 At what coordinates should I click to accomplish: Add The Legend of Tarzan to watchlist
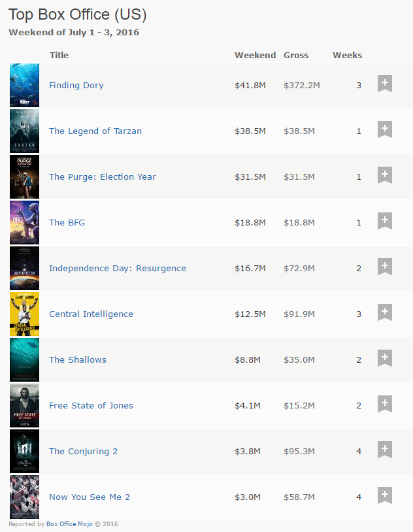pos(385,129)
